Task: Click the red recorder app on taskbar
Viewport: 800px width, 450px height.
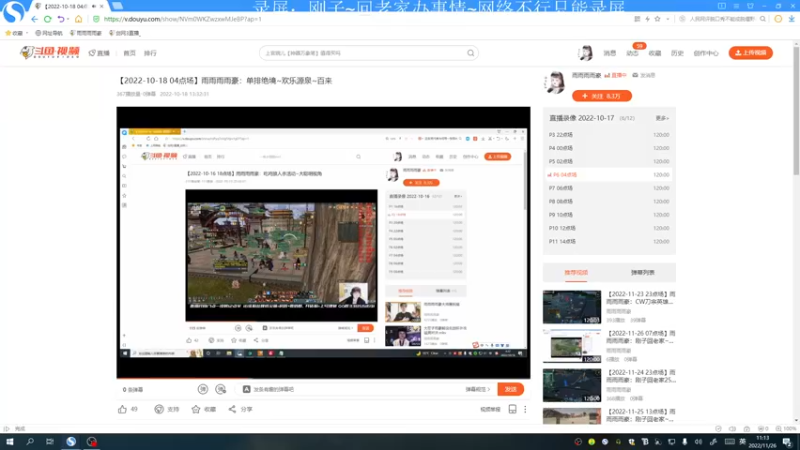Action: (x=91, y=442)
